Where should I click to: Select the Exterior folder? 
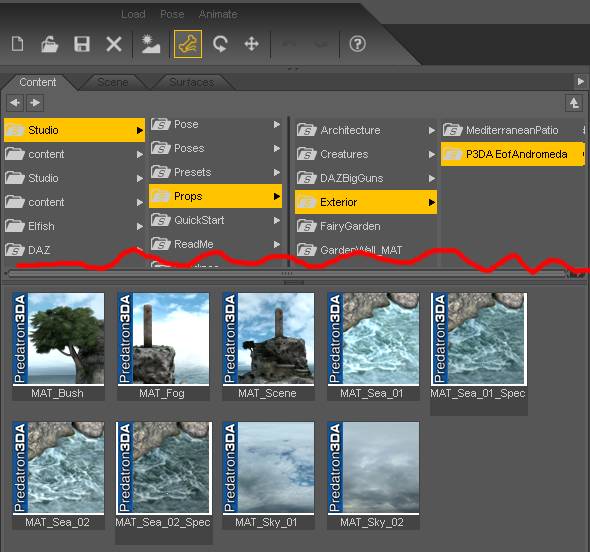point(366,202)
